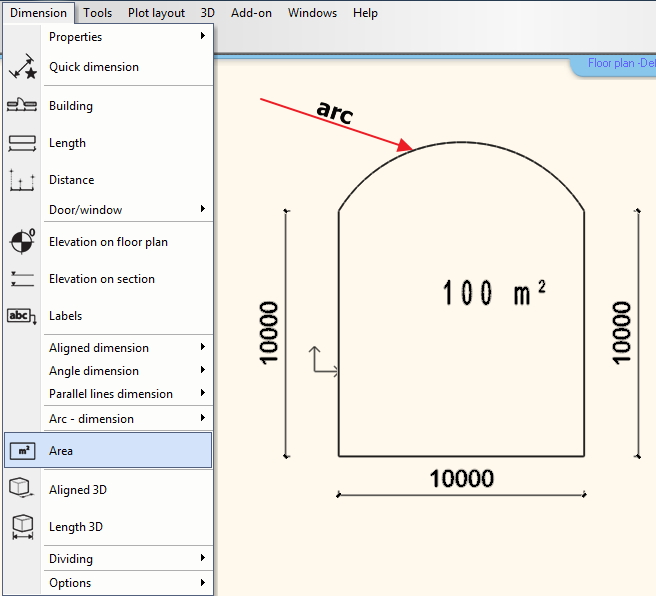Click the Distance dimension icon
The width and height of the screenshot is (656, 596).
[x=22, y=180]
